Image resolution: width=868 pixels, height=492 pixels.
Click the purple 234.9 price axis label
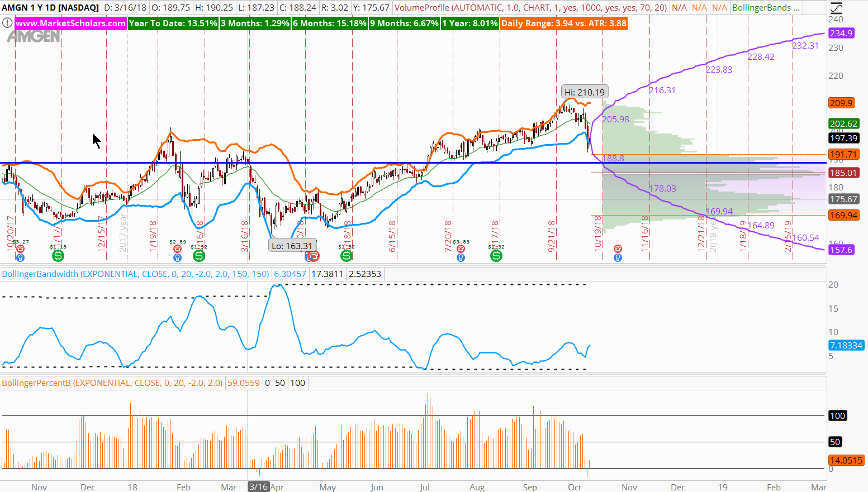[x=841, y=34]
